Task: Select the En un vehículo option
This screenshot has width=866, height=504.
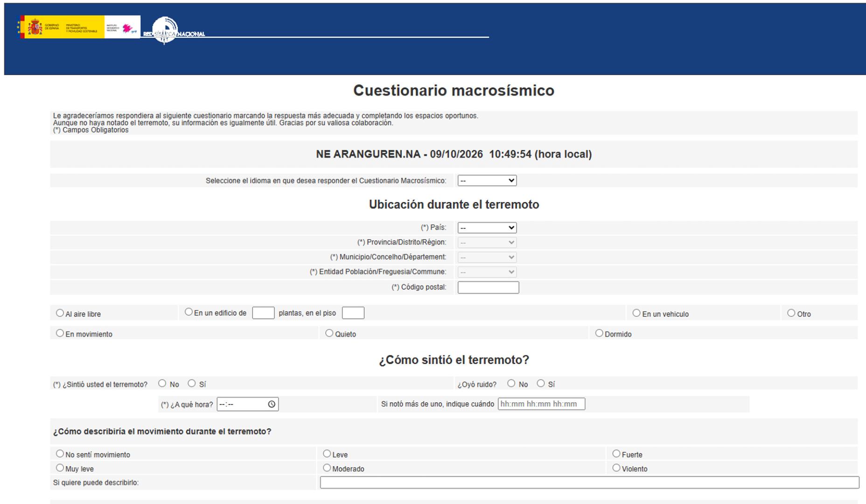Action: [x=636, y=313]
